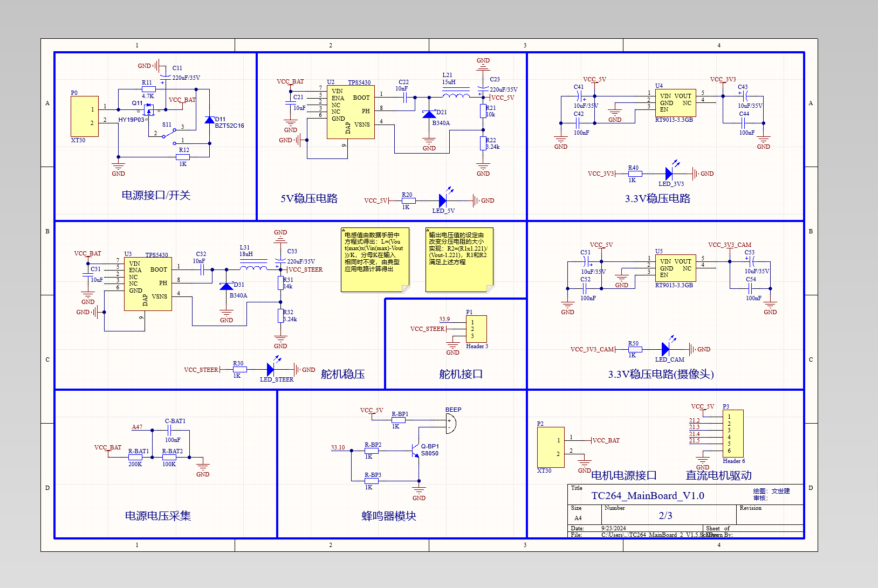Select the U4 RT9013-3.3GB regulator chip
Viewport: 878px width, 588px height.
coord(675,103)
